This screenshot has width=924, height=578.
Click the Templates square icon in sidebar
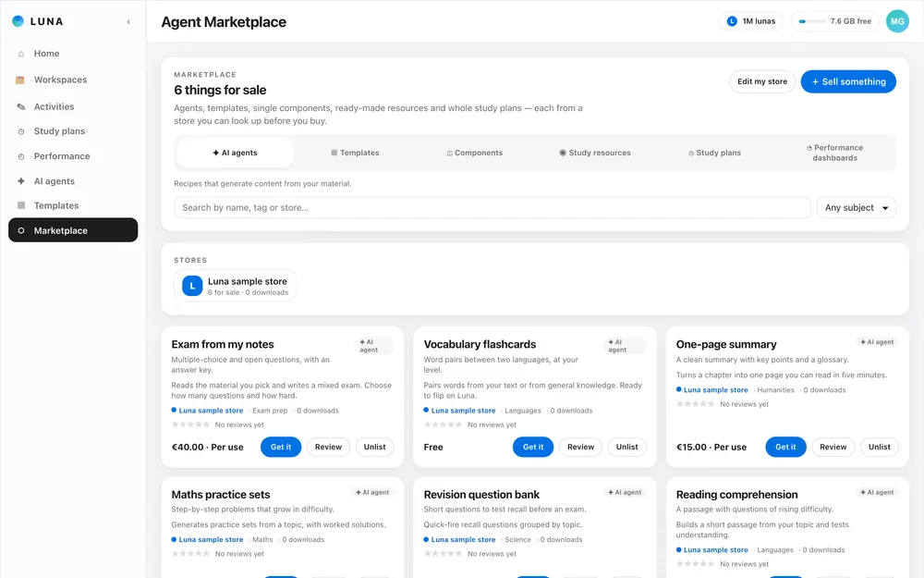point(21,205)
